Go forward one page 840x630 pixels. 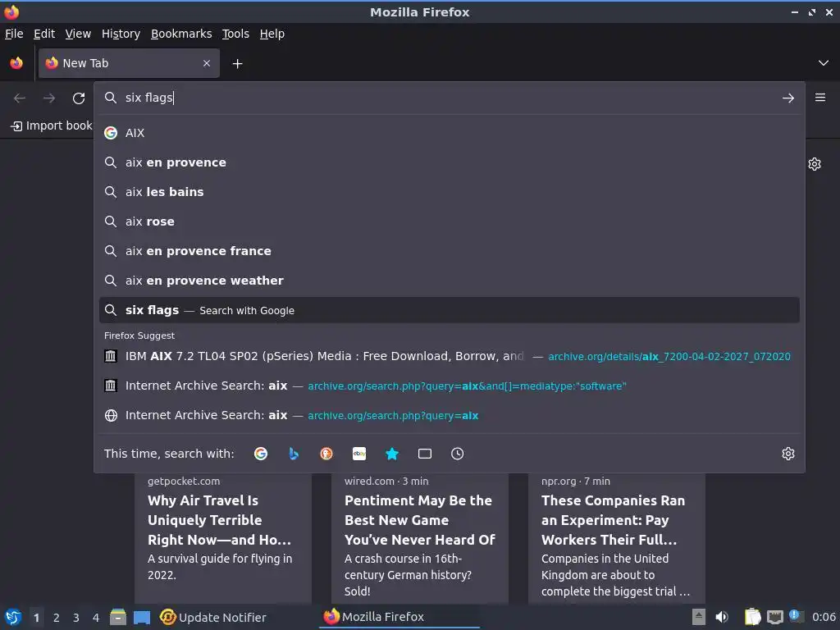[x=49, y=98]
